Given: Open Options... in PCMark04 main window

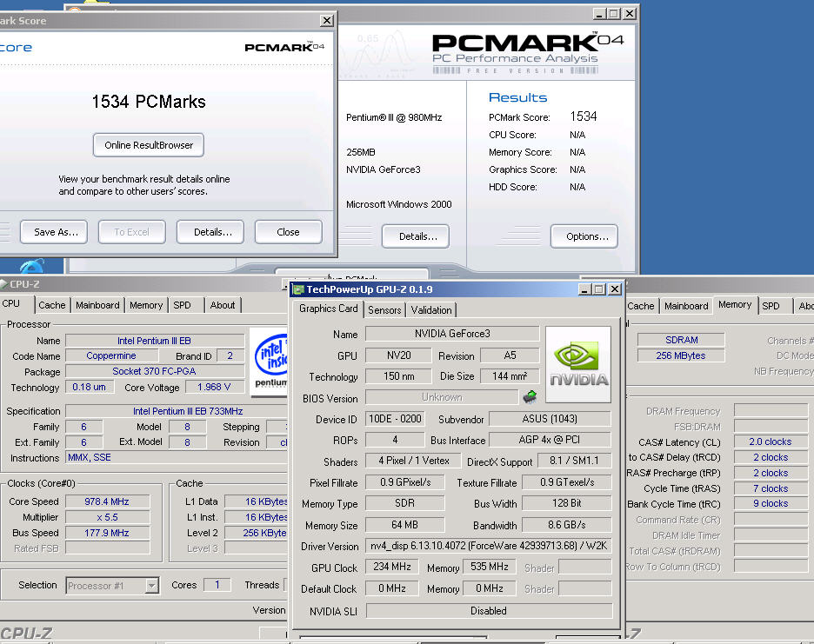Looking at the screenshot, I should (584, 236).
